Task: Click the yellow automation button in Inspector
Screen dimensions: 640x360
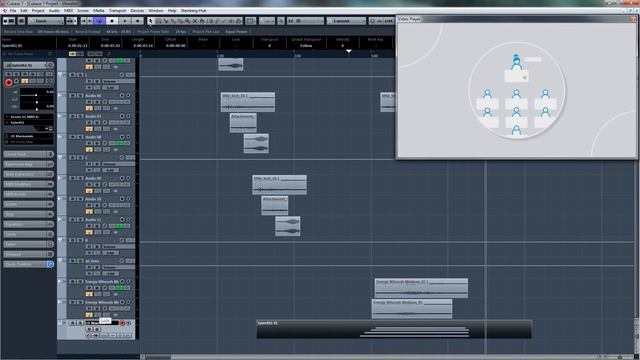Action: pos(24,81)
